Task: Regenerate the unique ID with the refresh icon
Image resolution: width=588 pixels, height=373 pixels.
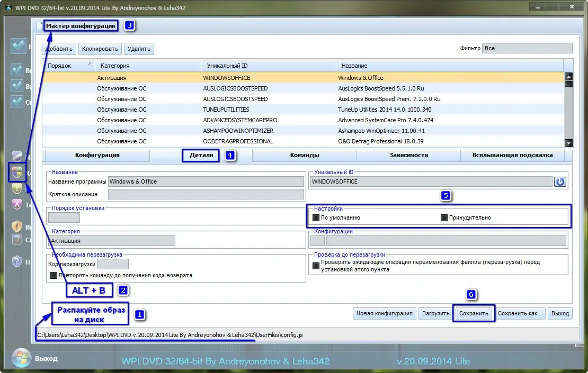Action: [x=560, y=181]
